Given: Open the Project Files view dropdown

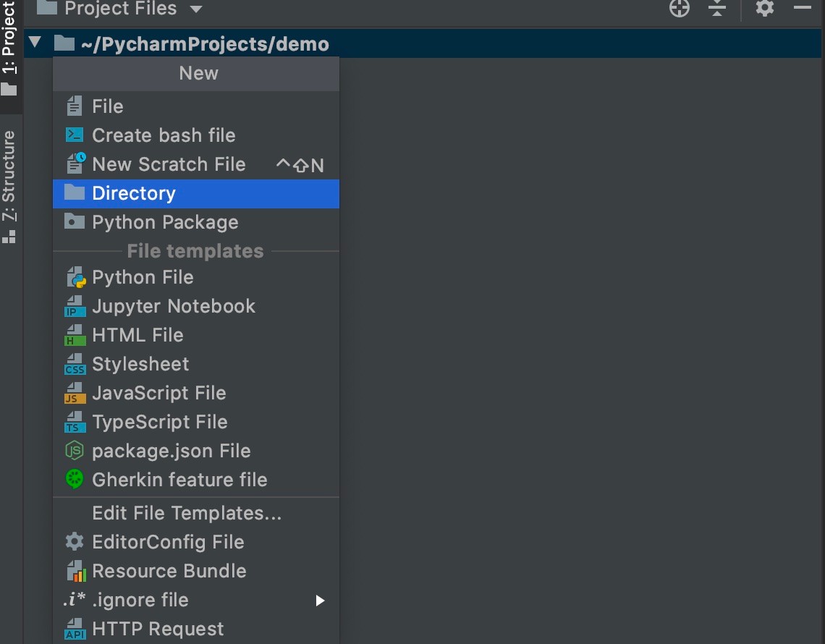Looking at the screenshot, I should click(196, 9).
